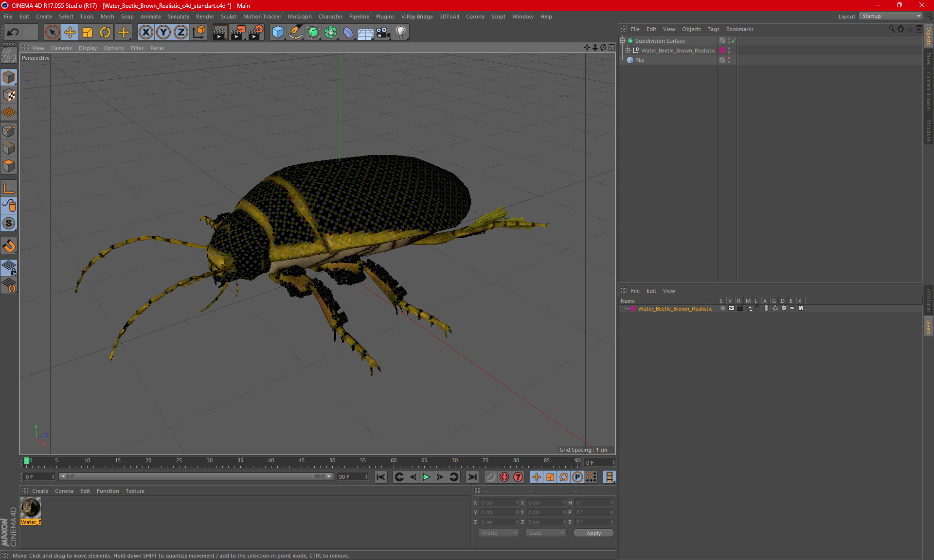
Task: Add a Camera object
Action: (383, 32)
